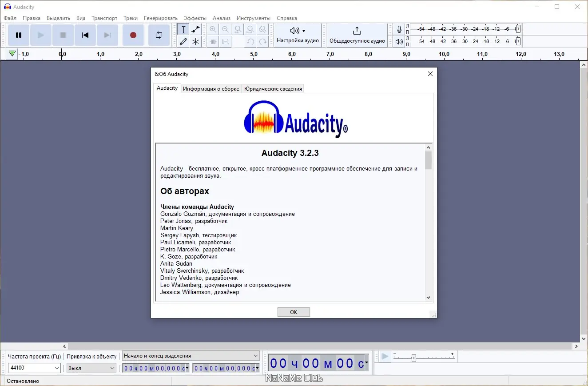Open the Настройки аудио menu button
The image size is (588, 386).
(298, 35)
